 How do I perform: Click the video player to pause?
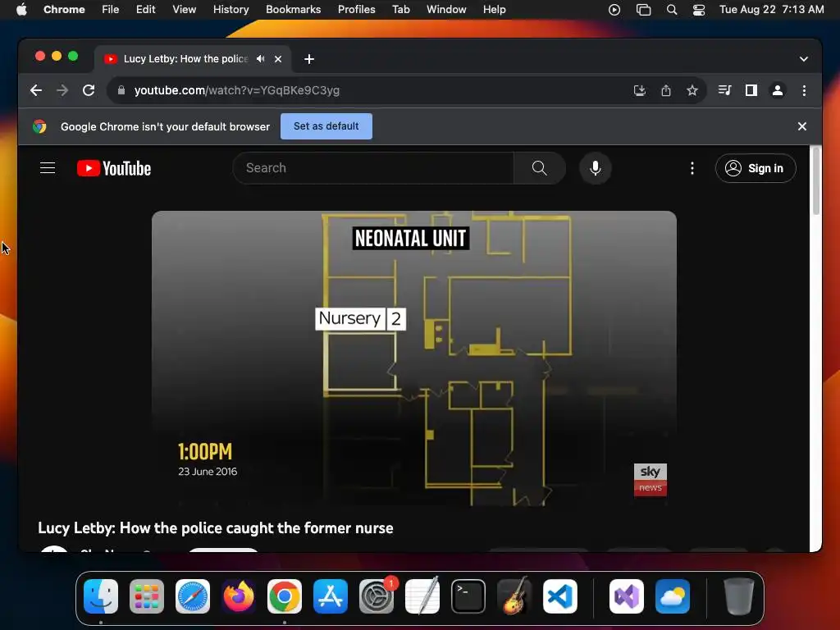pos(414,358)
